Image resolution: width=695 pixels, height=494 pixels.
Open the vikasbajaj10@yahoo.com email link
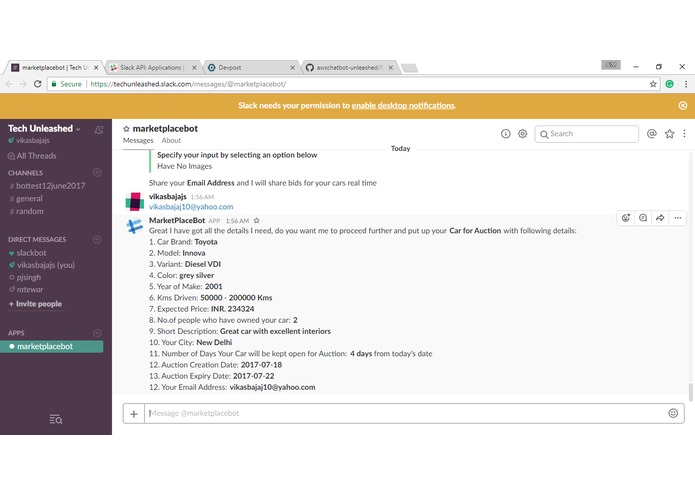(191, 207)
